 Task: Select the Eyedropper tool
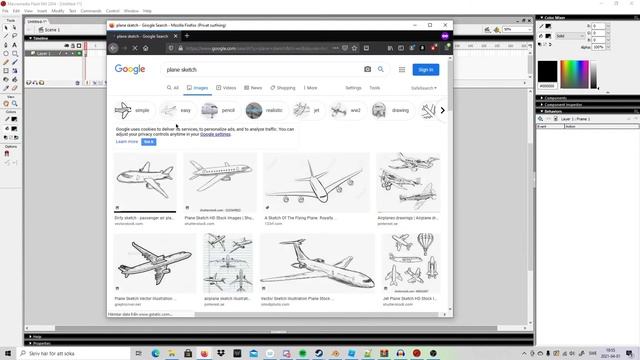[x=6, y=88]
